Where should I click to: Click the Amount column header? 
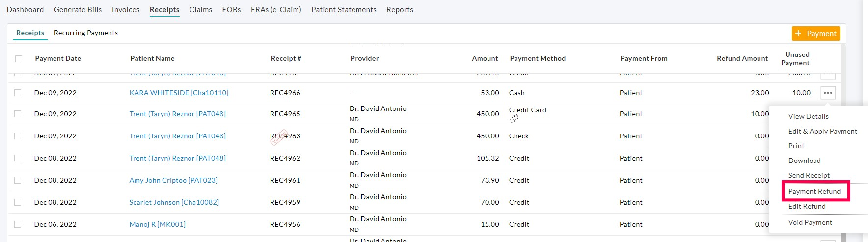(485, 58)
